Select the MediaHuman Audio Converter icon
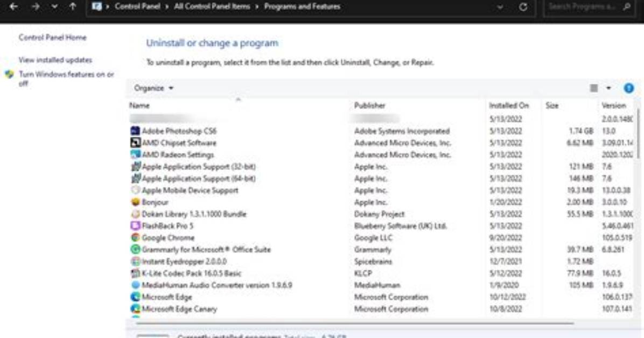 135,285
